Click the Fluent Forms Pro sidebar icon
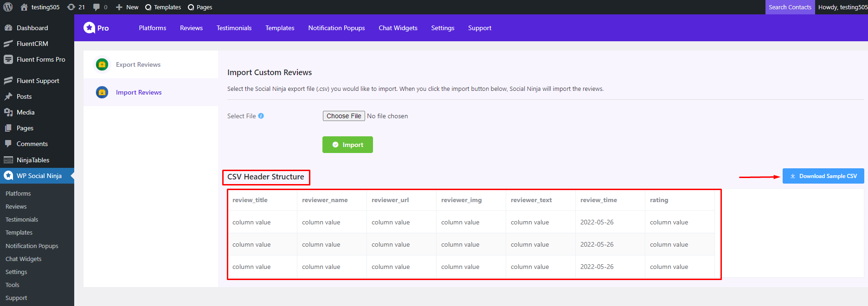Viewport: 868px width, 306px height. [x=8, y=59]
